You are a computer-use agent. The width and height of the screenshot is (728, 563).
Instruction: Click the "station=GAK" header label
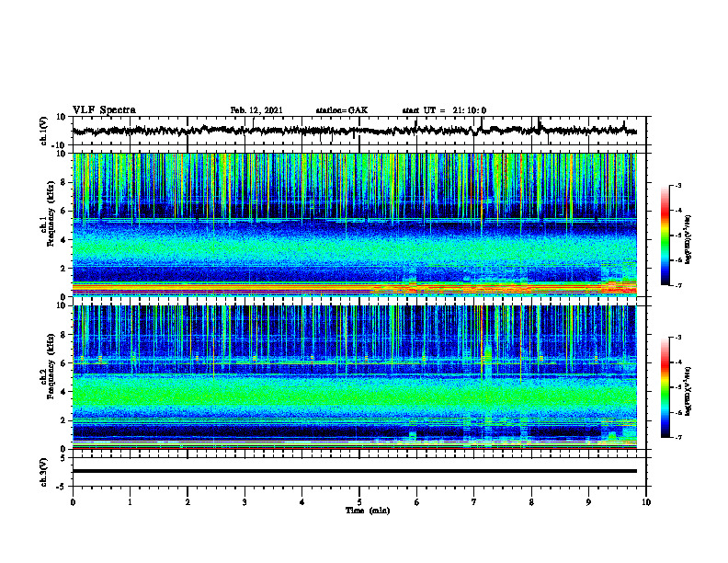coord(342,110)
